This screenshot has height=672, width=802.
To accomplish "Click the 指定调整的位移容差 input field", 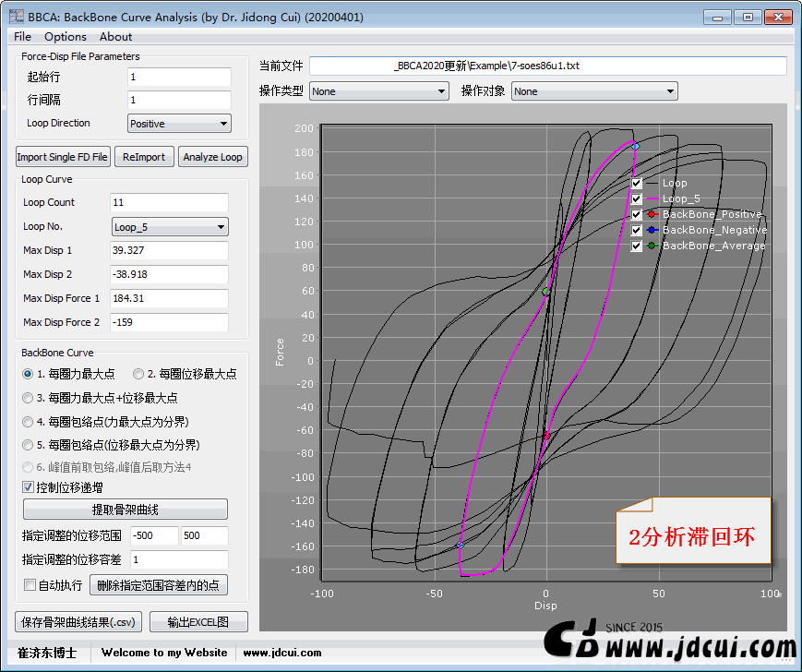I will coord(179,560).
